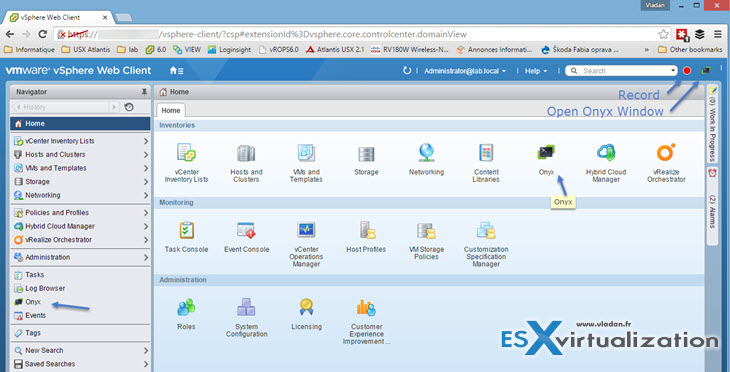The height and width of the screenshot is (372, 730).
Task: Select Home in the Navigator
Action: tap(81, 123)
